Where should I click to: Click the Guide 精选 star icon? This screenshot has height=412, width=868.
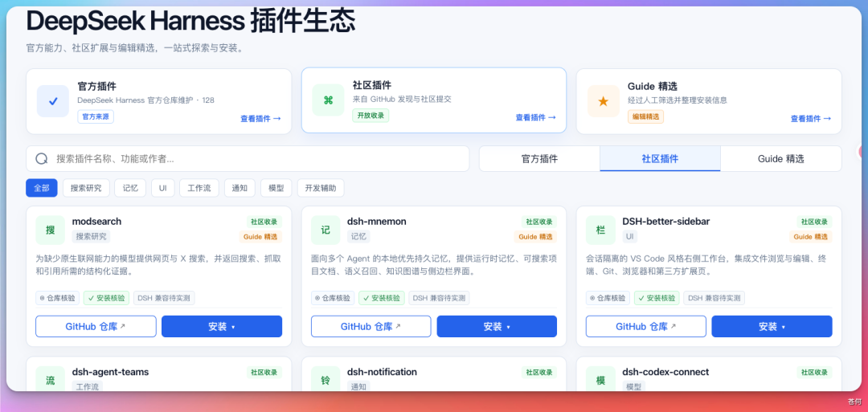[604, 101]
